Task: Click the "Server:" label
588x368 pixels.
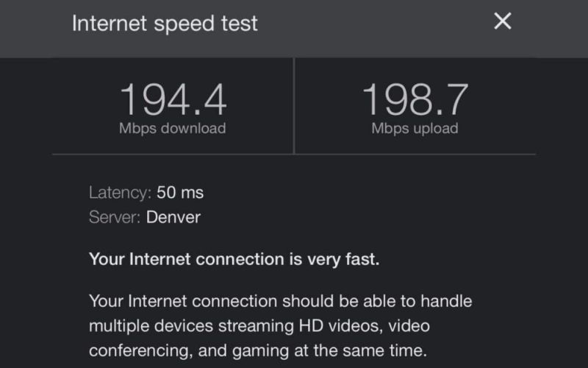Action: click(x=115, y=217)
